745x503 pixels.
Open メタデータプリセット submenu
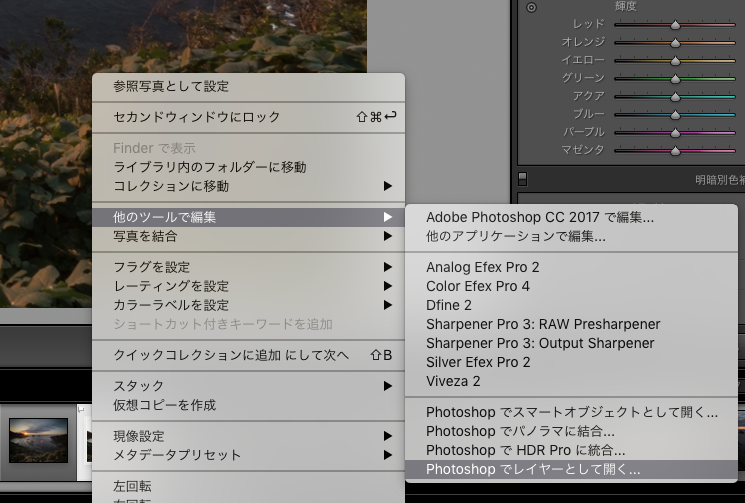tap(248, 455)
